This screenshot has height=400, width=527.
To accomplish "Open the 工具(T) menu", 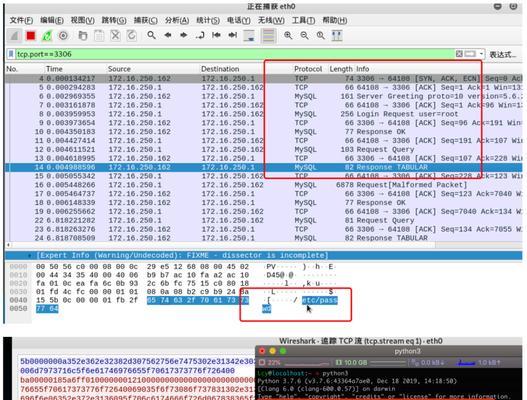I will point(303,20).
